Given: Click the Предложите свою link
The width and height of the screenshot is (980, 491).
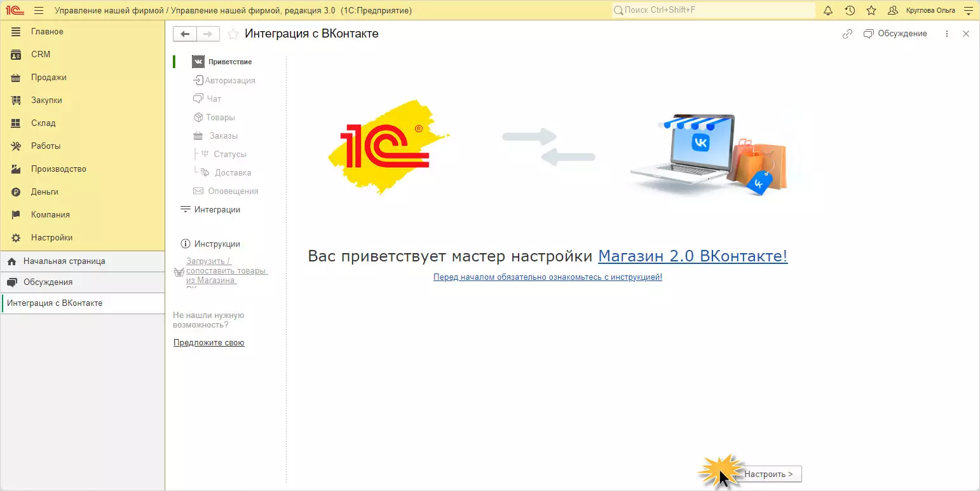Looking at the screenshot, I should (209, 343).
